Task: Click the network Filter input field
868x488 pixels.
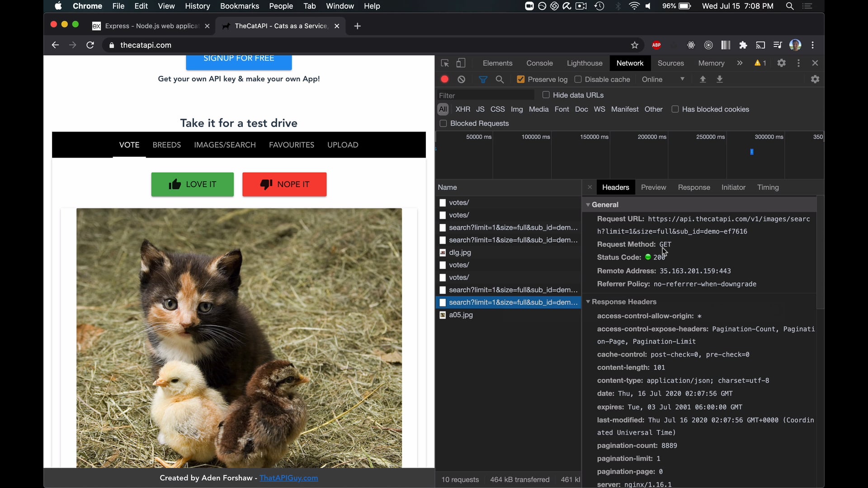Action: pos(486,95)
